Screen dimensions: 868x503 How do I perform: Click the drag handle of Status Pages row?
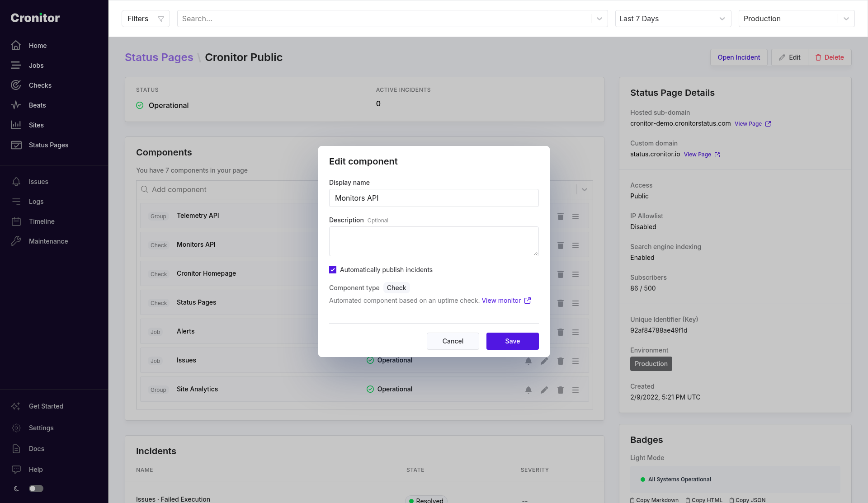pos(576,303)
